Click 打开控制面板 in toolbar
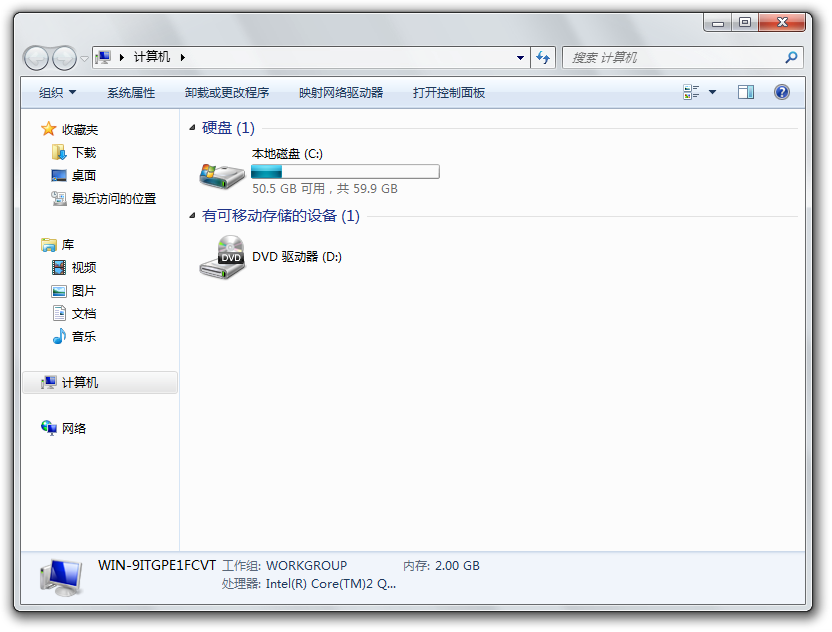Screen dimensions: 832x632 449,93
